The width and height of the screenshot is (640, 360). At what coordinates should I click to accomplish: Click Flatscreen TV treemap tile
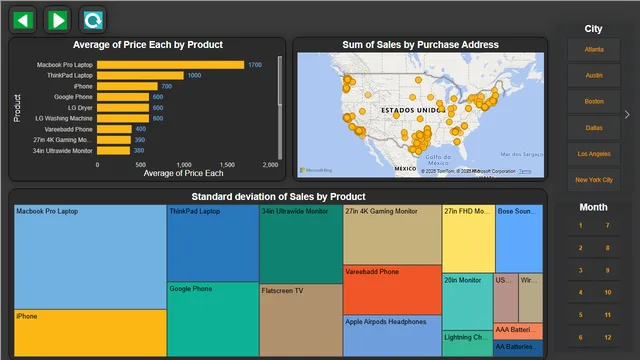(301, 320)
